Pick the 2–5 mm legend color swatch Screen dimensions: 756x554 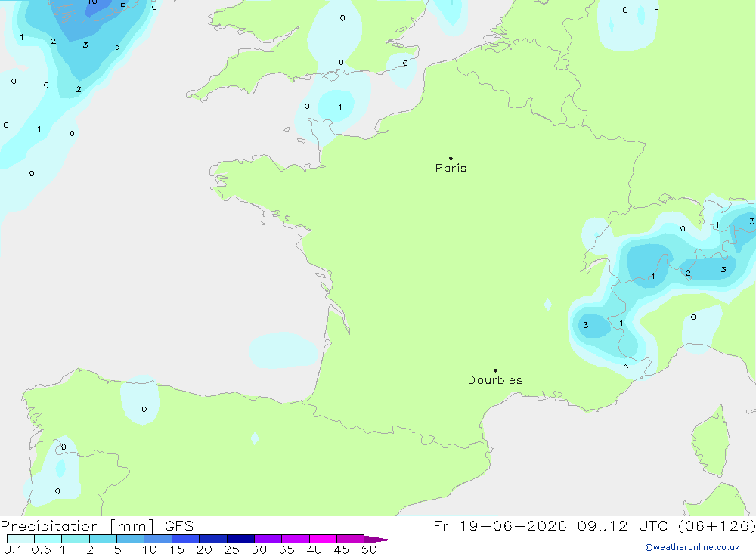(x=103, y=539)
